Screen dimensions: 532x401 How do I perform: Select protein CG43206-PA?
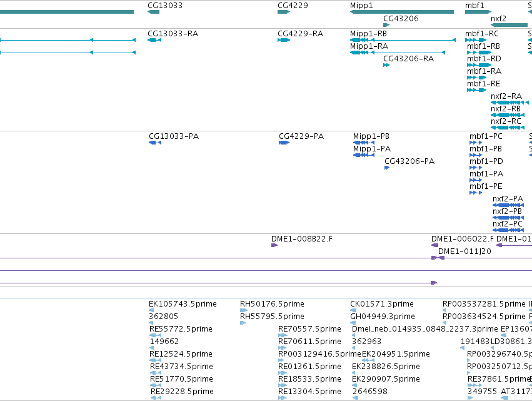[x=409, y=161]
